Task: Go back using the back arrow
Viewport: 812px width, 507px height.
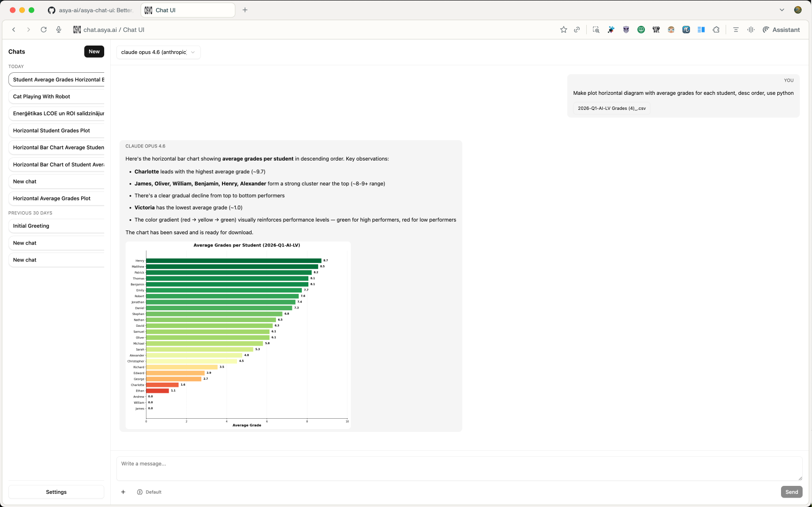Action: [x=14, y=30]
